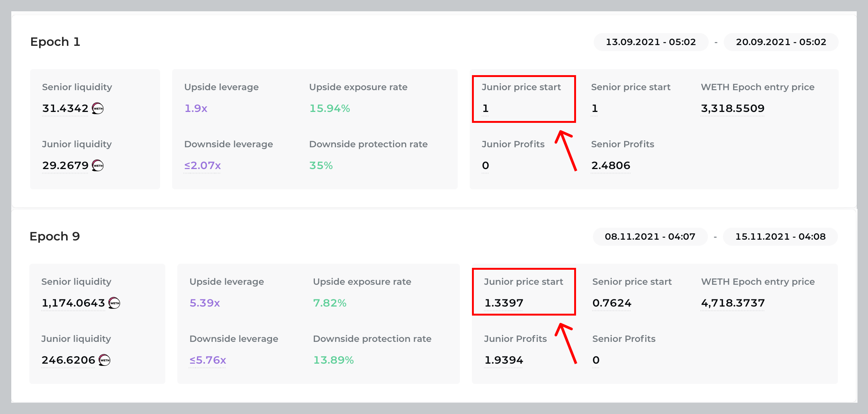Click Epoch 9 Junior Profits value 1.9394

pyautogui.click(x=504, y=360)
